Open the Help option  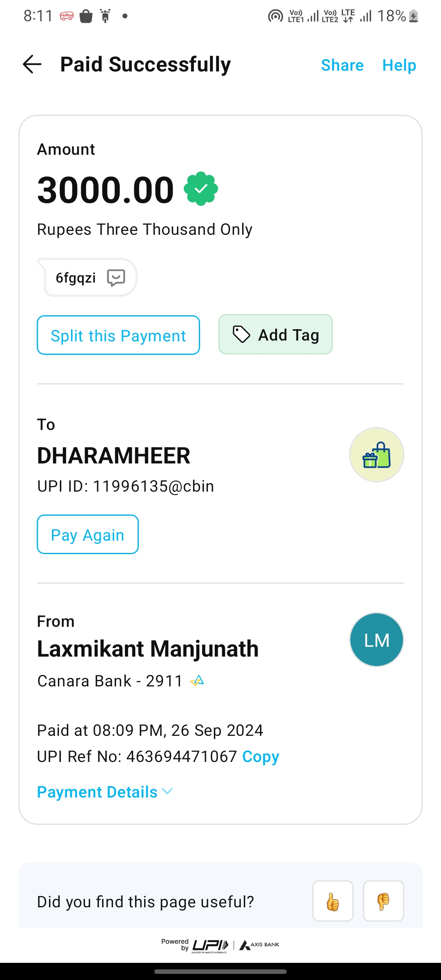[399, 65]
